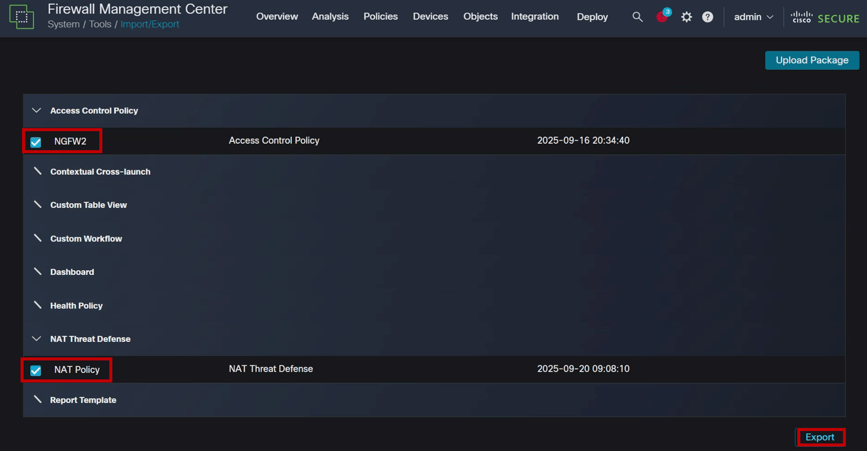The image size is (867, 451).
Task: Open the Overview menu
Action: (277, 17)
